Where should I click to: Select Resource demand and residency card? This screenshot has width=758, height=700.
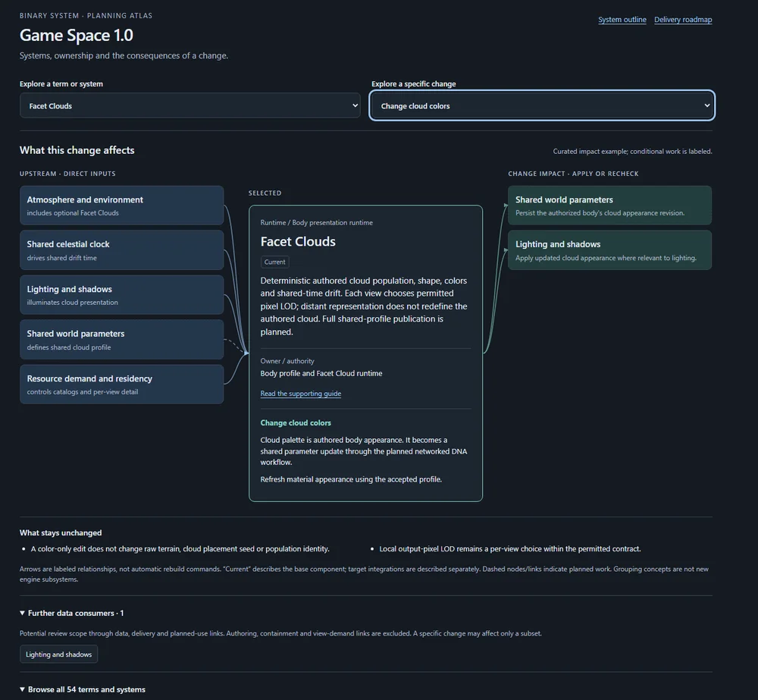point(122,384)
